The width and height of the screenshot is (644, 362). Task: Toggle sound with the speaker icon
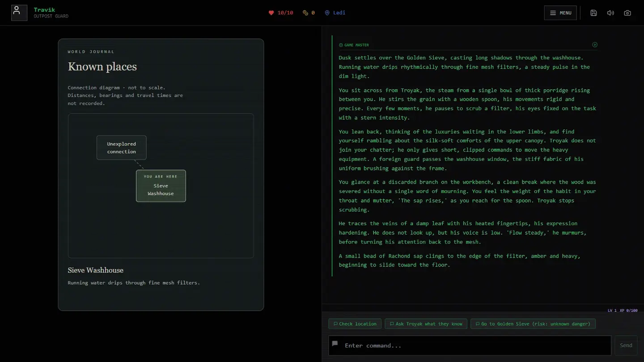tap(610, 13)
